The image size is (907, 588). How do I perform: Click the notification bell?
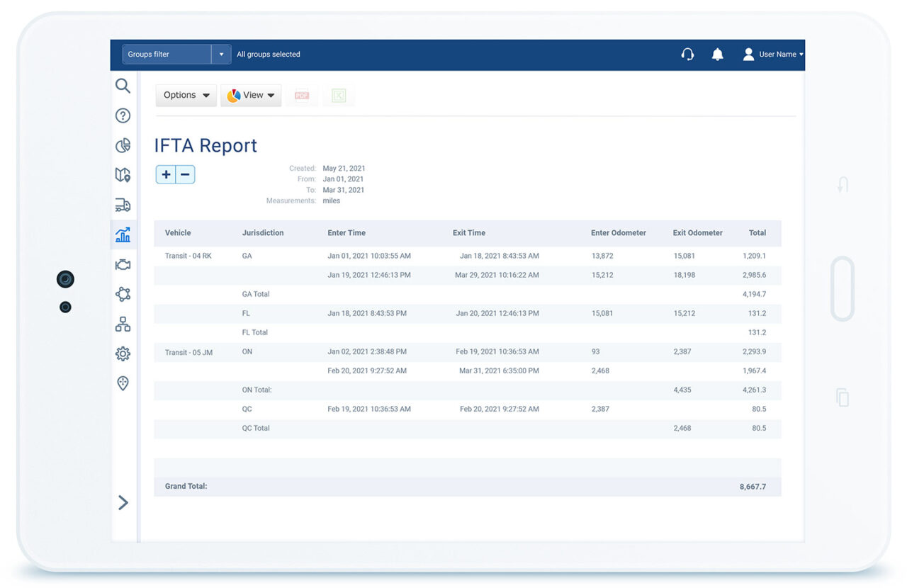coord(717,54)
